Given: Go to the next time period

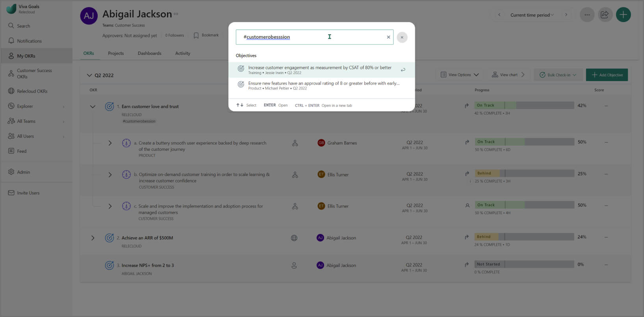Looking at the screenshot, I should click(566, 15).
